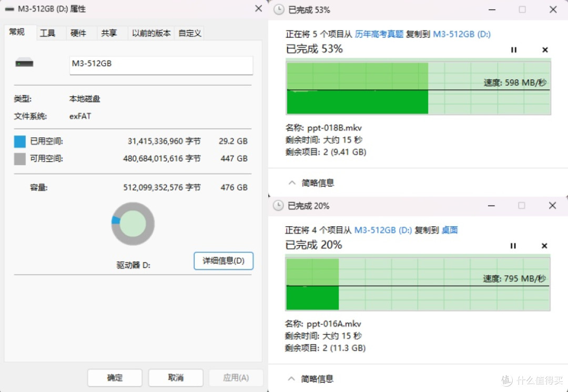Open M3-512GB (D:) source link in lower window
Viewport: 568px width, 392px height.
383,230
